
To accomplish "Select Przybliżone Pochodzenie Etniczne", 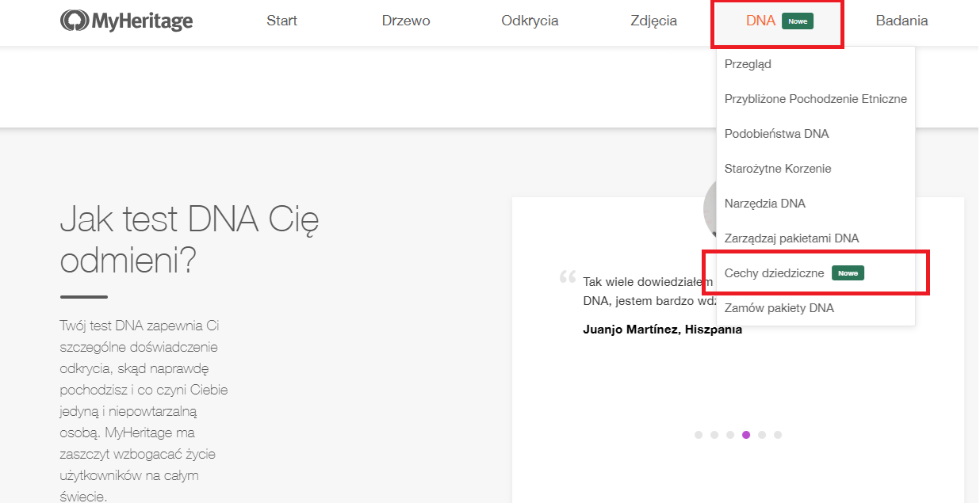I will [816, 99].
